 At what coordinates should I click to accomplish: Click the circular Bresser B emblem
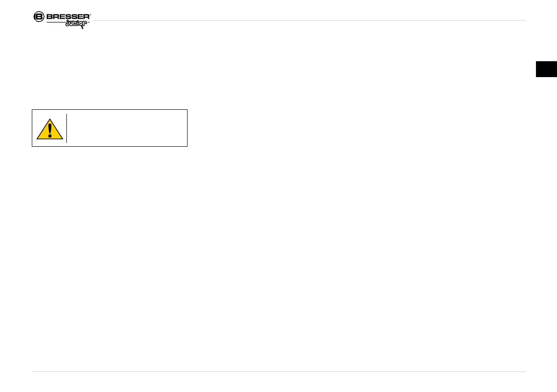[39, 17]
